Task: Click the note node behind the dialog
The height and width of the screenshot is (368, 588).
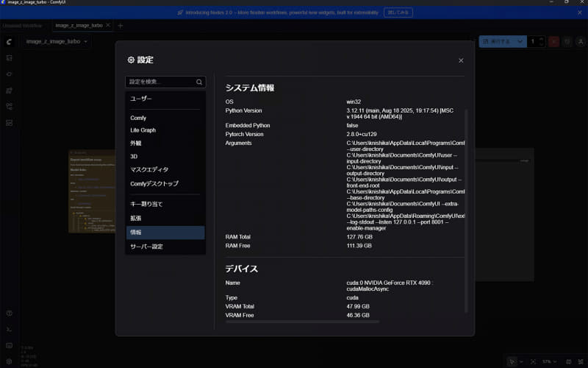Action: click(x=92, y=191)
